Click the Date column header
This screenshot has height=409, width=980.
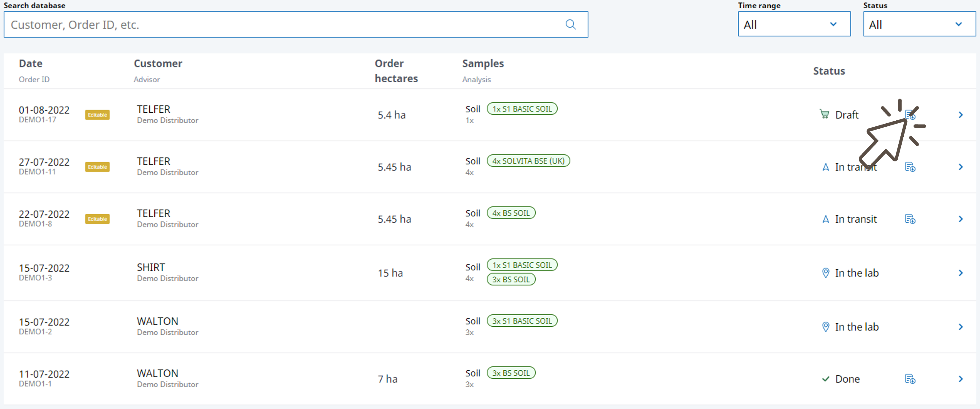pyautogui.click(x=31, y=63)
